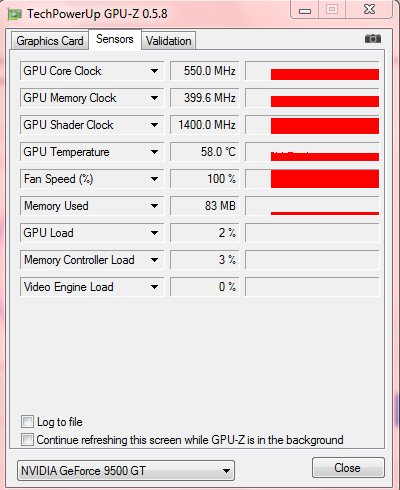Viewport: 400px width, 490px height.
Task: Open the Validation tab
Action: (x=169, y=41)
